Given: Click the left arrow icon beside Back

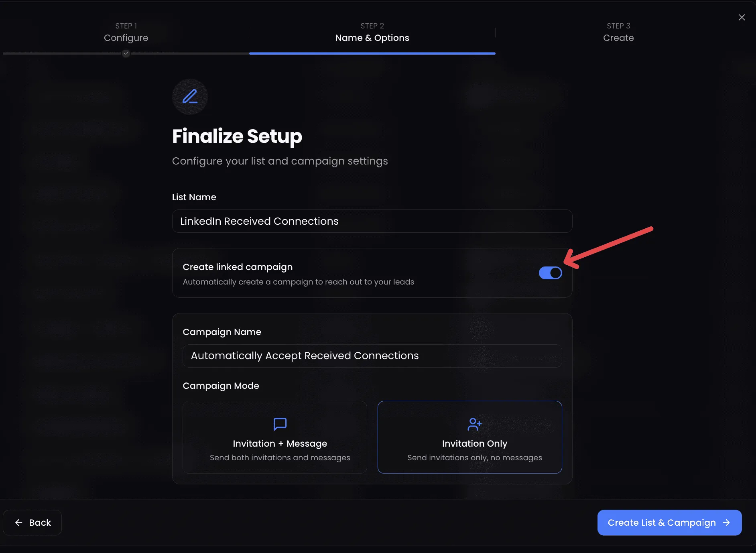Looking at the screenshot, I should coord(18,522).
